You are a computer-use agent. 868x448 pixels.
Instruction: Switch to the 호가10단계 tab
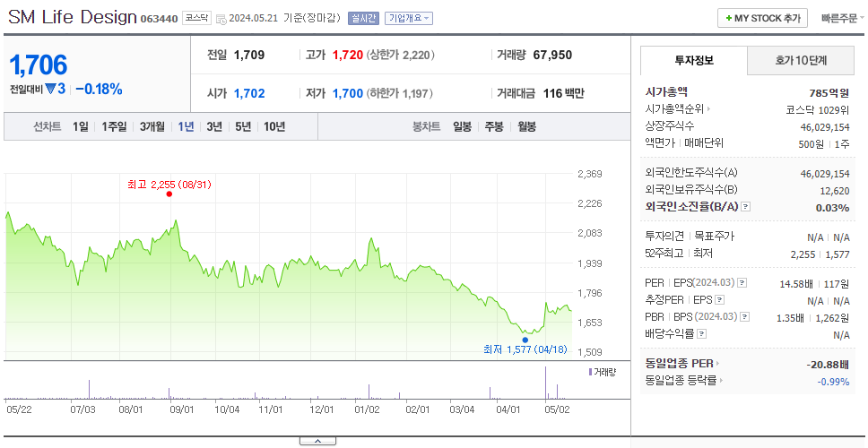pos(801,61)
